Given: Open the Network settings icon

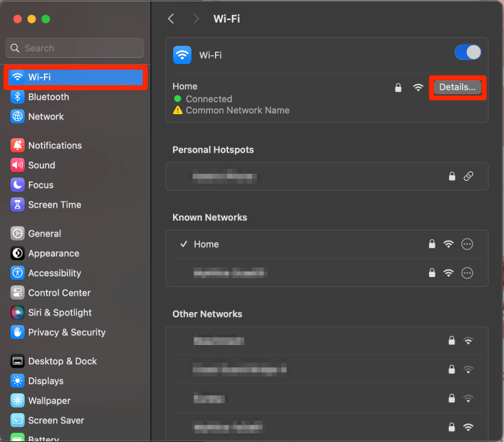Looking at the screenshot, I should tap(17, 117).
